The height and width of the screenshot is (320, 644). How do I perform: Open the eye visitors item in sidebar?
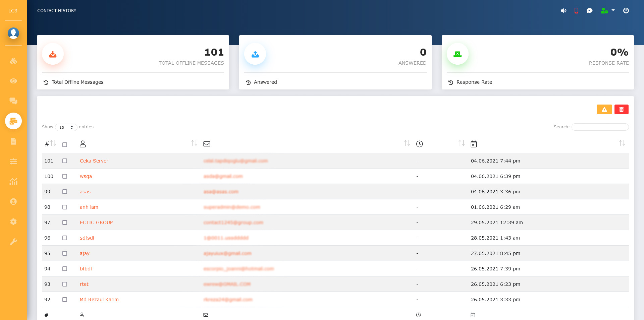tap(13, 81)
